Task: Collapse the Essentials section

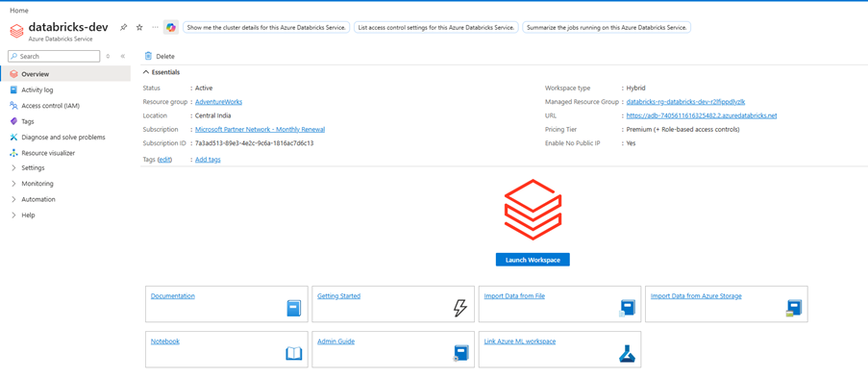Action: coord(146,72)
